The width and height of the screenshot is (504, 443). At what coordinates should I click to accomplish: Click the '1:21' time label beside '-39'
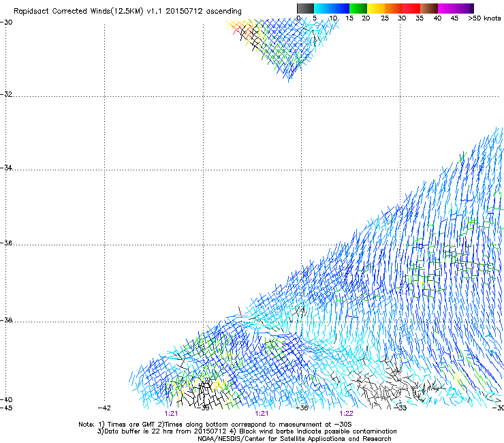tap(171, 414)
